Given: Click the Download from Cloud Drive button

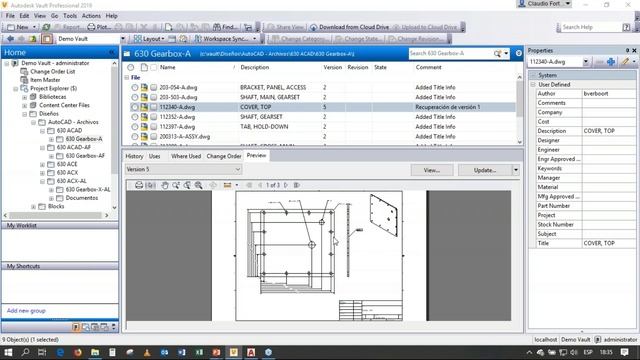Looking at the screenshot, I should (349, 27).
